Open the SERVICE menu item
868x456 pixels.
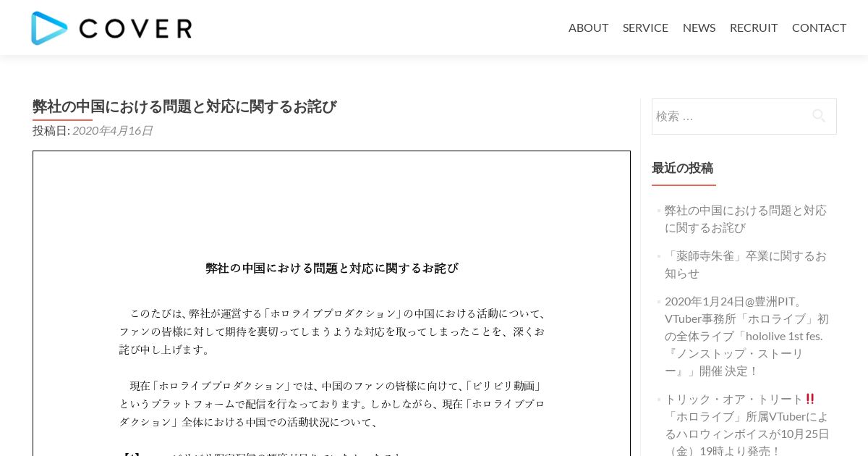point(645,28)
